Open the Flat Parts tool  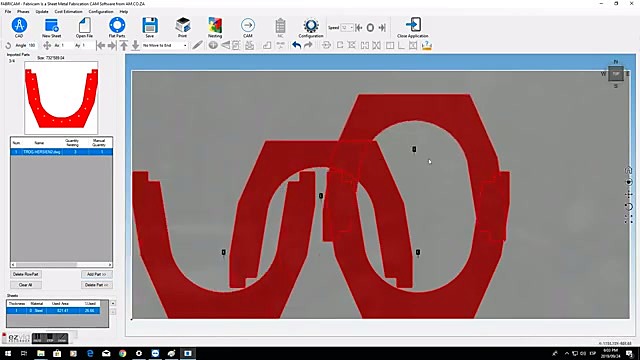[x=117, y=25]
